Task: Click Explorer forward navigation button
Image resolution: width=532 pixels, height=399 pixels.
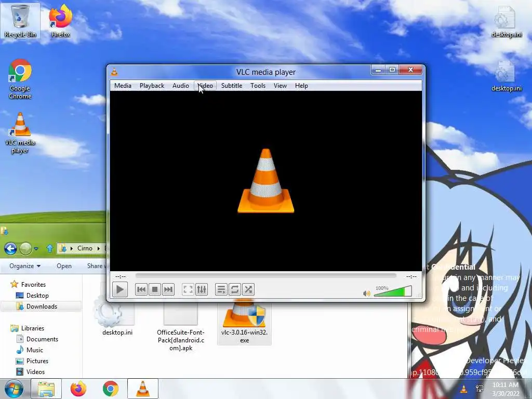Action: (25, 249)
